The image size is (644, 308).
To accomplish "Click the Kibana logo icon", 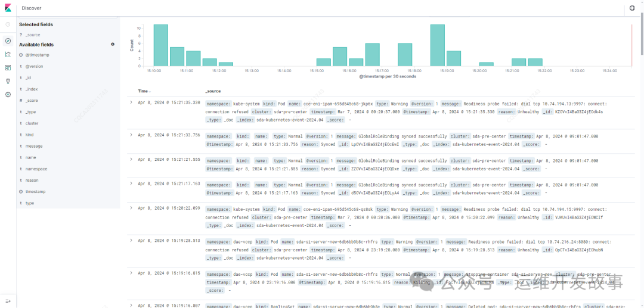I will (x=8, y=8).
